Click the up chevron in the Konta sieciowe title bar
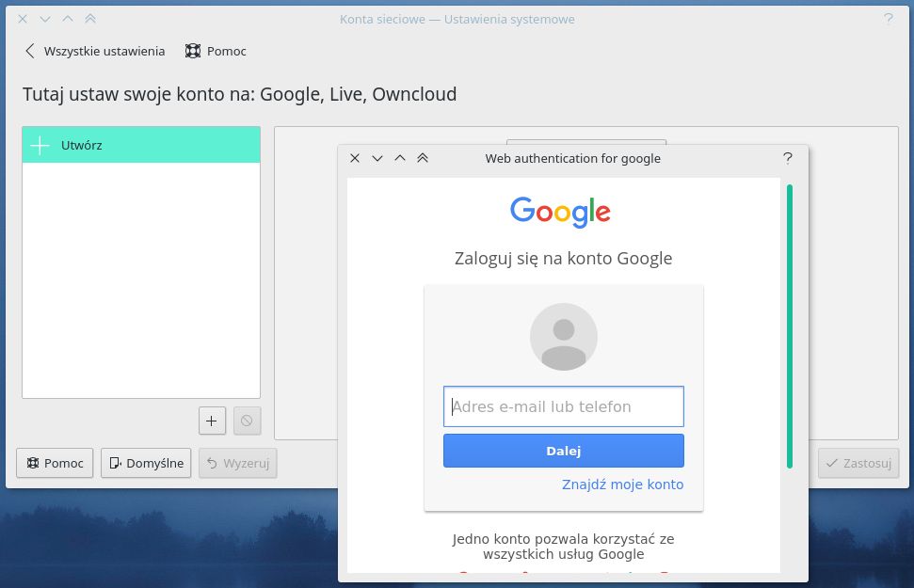The width and height of the screenshot is (914, 588). pyautogui.click(x=68, y=19)
